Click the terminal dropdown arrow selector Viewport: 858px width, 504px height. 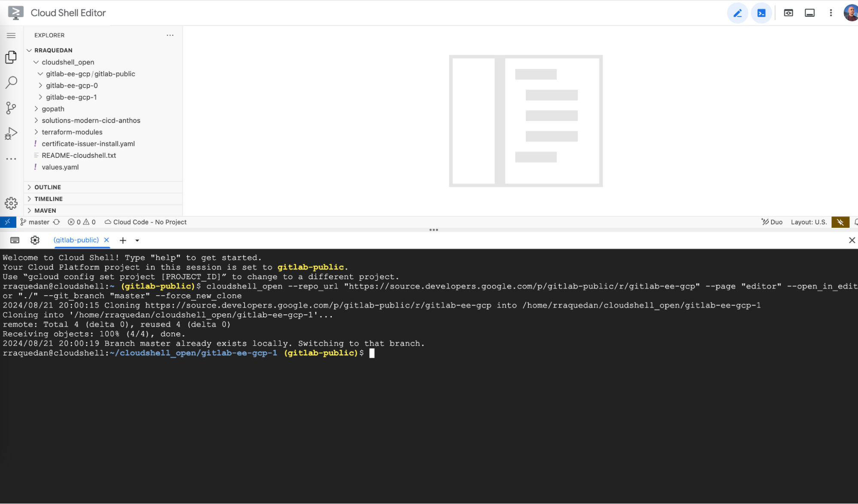point(137,240)
